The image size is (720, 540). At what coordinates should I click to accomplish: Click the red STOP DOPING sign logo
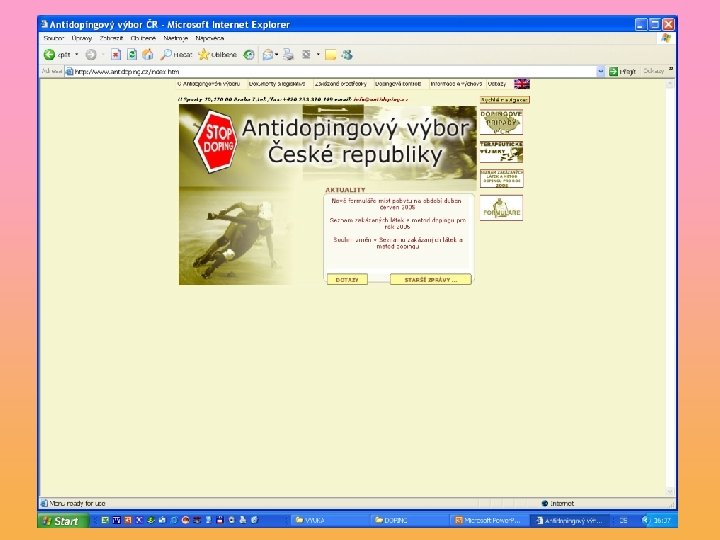pyautogui.click(x=216, y=141)
